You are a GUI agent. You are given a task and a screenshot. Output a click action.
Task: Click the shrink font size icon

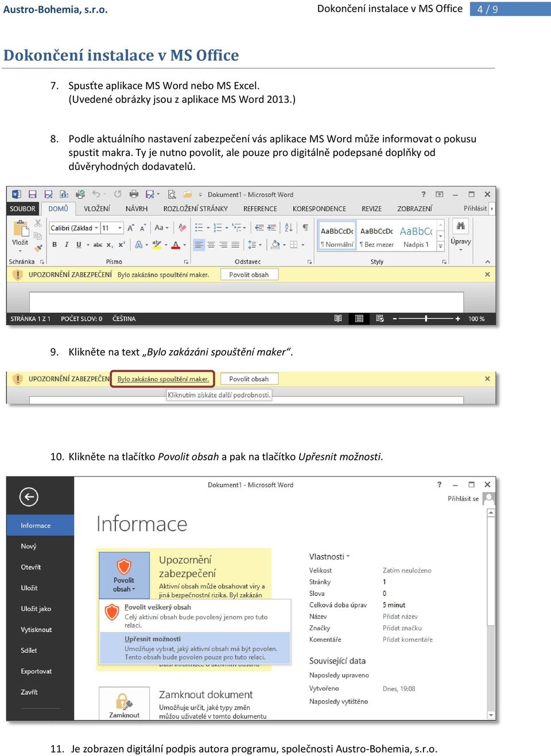coord(143,228)
